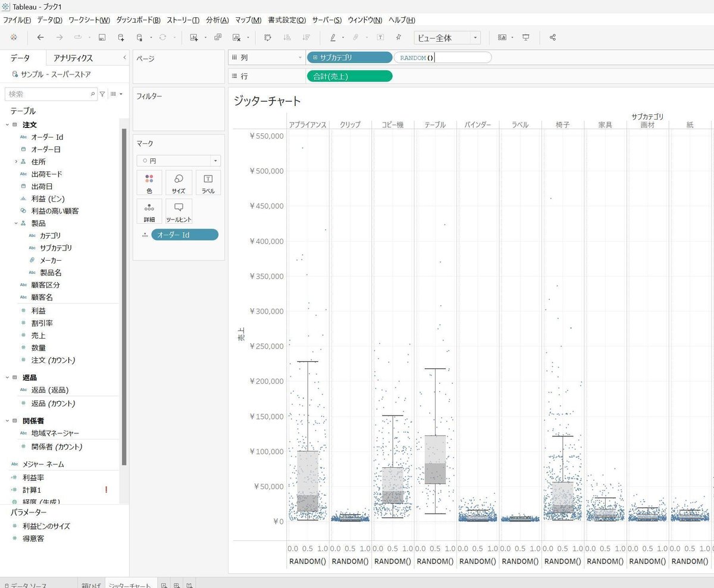Select the 地域マネージャー field
The height and width of the screenshot is (588, 714).
point(55,433)
